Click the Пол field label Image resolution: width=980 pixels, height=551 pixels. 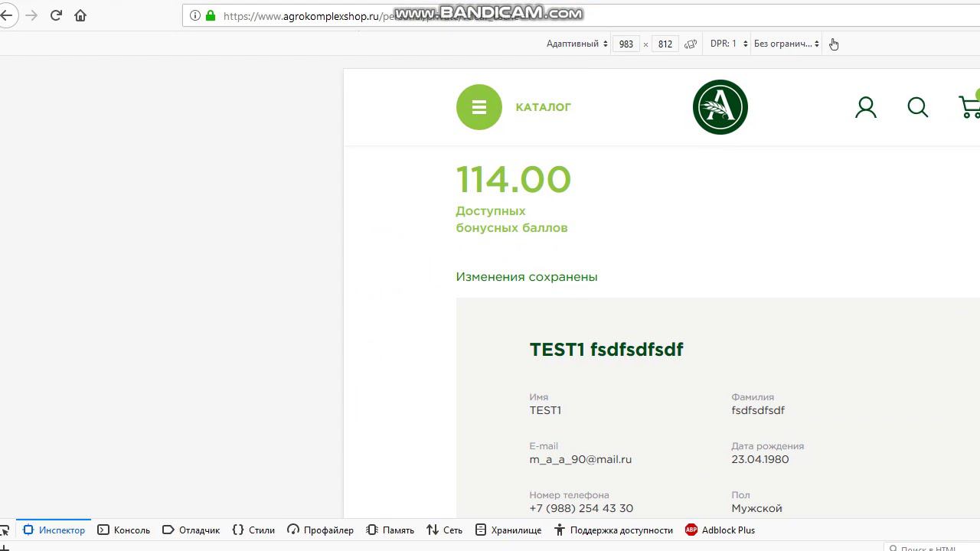tap(741, 495)
